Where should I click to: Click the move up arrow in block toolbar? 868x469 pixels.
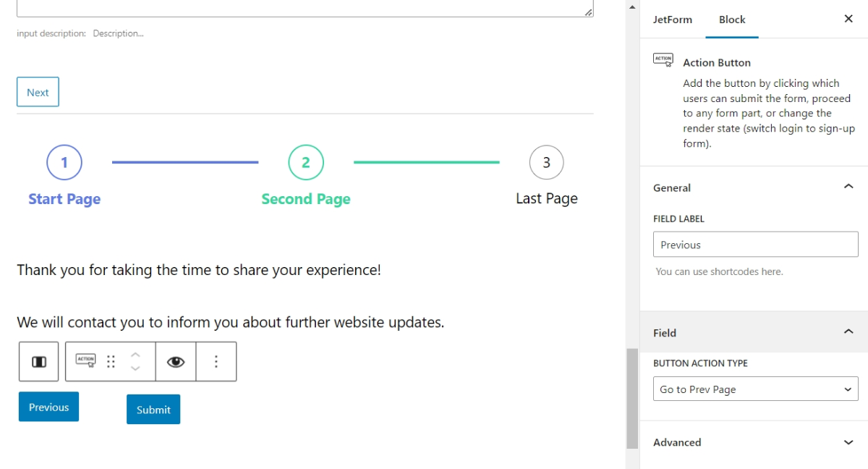point(135,355)
